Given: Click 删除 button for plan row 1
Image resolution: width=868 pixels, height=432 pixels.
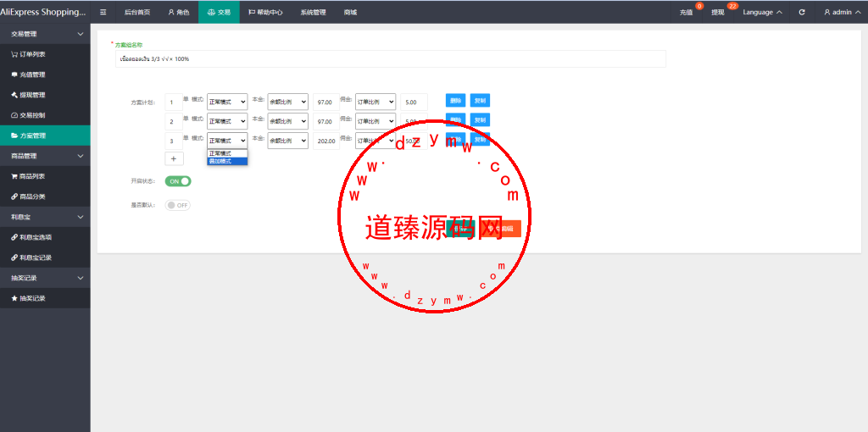Looking at the screenshot, I should click(455, 101).
